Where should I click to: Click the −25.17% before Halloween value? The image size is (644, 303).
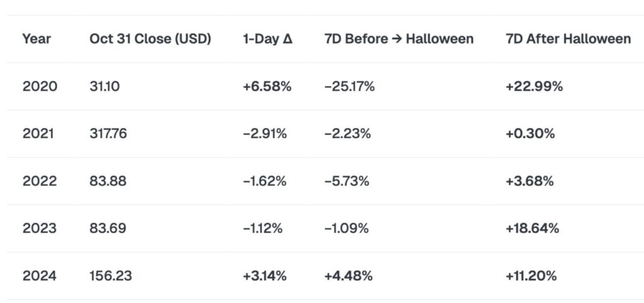(350, 87)
